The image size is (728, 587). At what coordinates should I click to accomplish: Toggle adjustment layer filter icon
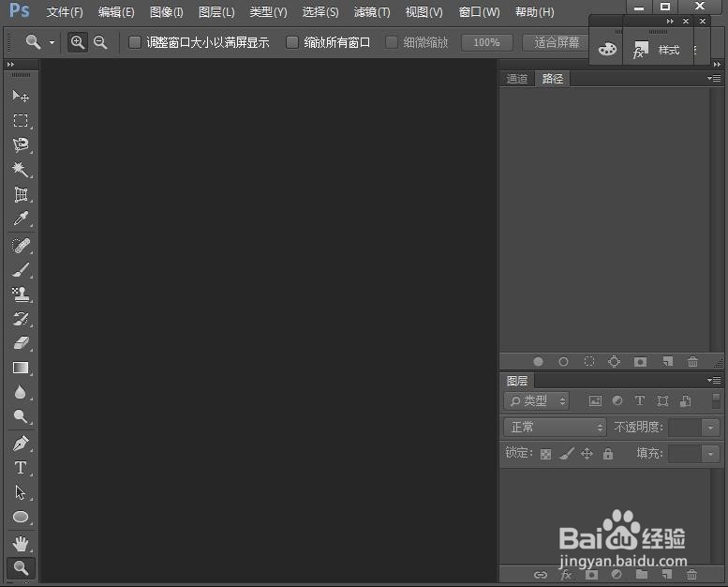point(617,400)
